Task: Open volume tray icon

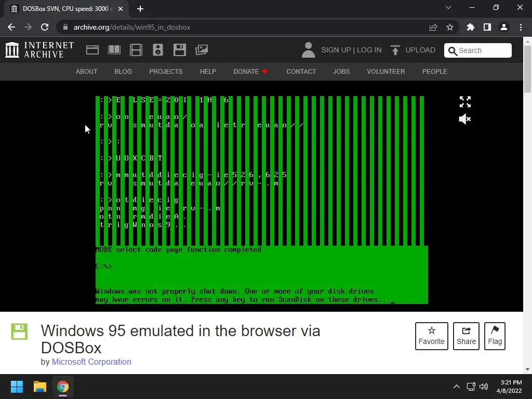Action: tap(484, 387)
